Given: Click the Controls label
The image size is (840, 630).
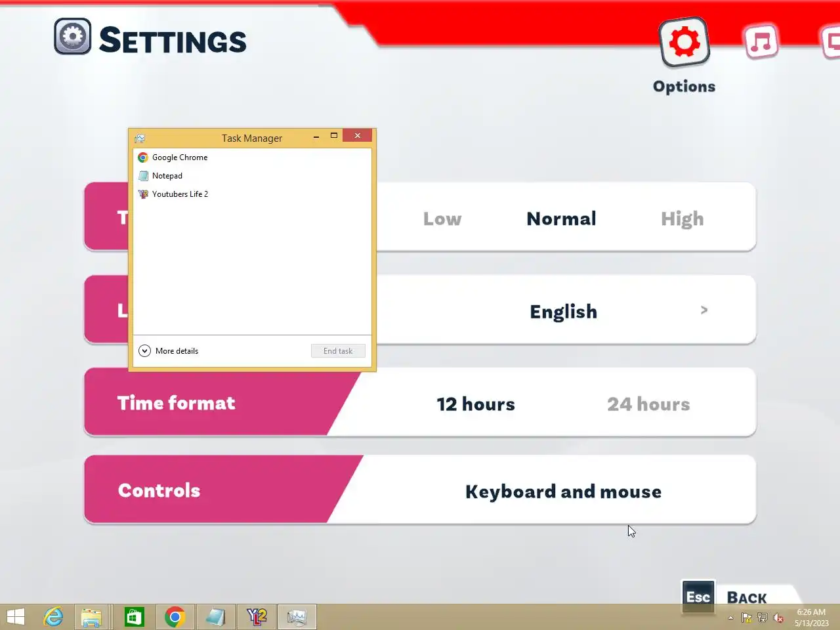Looking at the screenshot, I should (159, 490).
